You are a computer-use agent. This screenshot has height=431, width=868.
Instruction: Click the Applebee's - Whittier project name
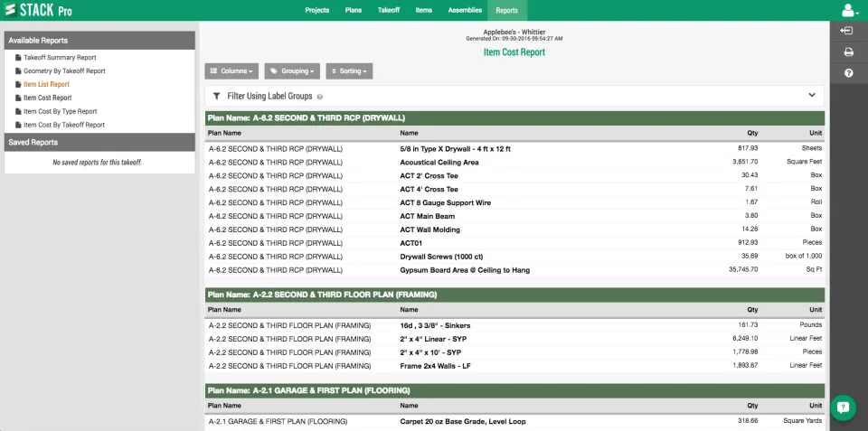pos(514,33)
